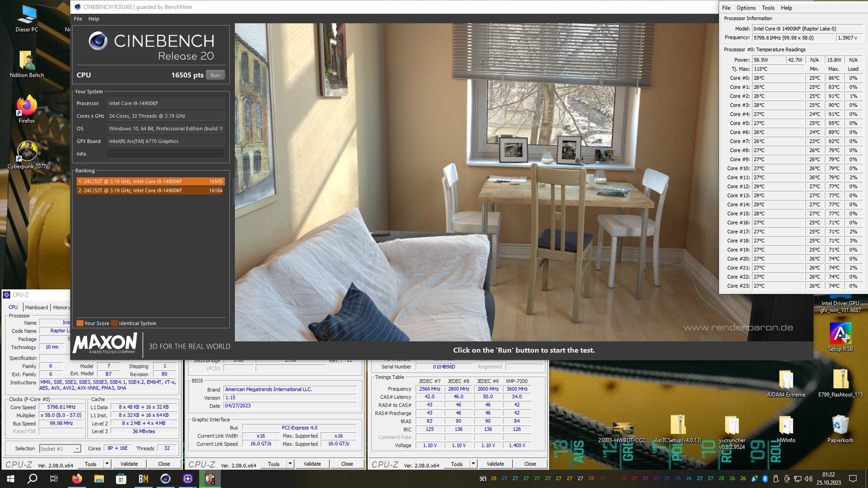Image resolution: width=868 pixels, height=488 pixels.
Task: Select the y-cruncher v0.8.2.9524 folder icon
Action: tap(732, 432)
